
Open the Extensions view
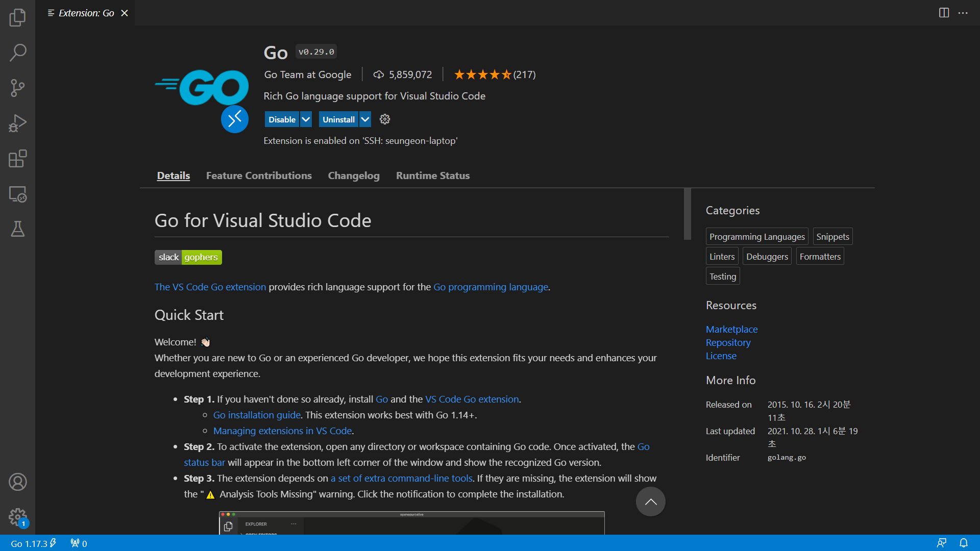[x=17, y=159]
